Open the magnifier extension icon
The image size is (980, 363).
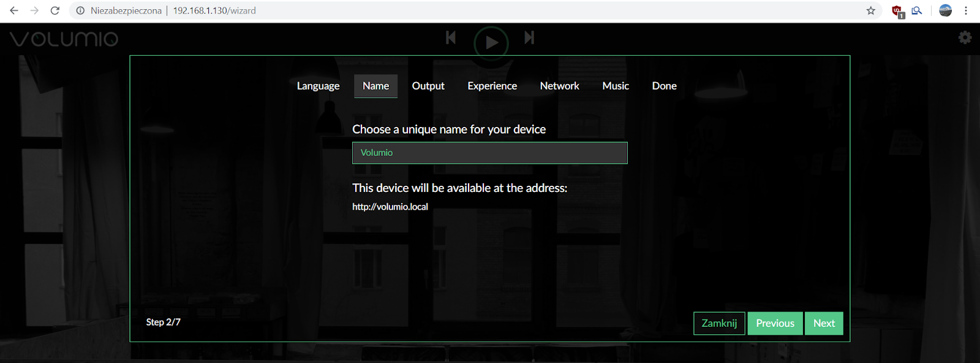pos(917,10)
